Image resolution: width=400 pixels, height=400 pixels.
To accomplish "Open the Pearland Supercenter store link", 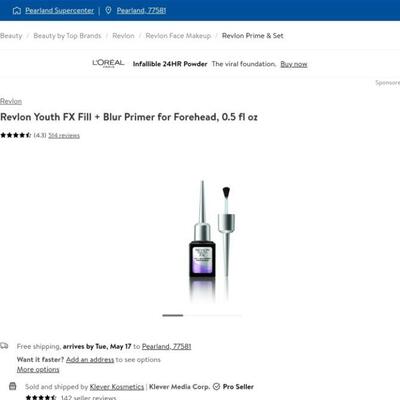I will pos(60,11).
